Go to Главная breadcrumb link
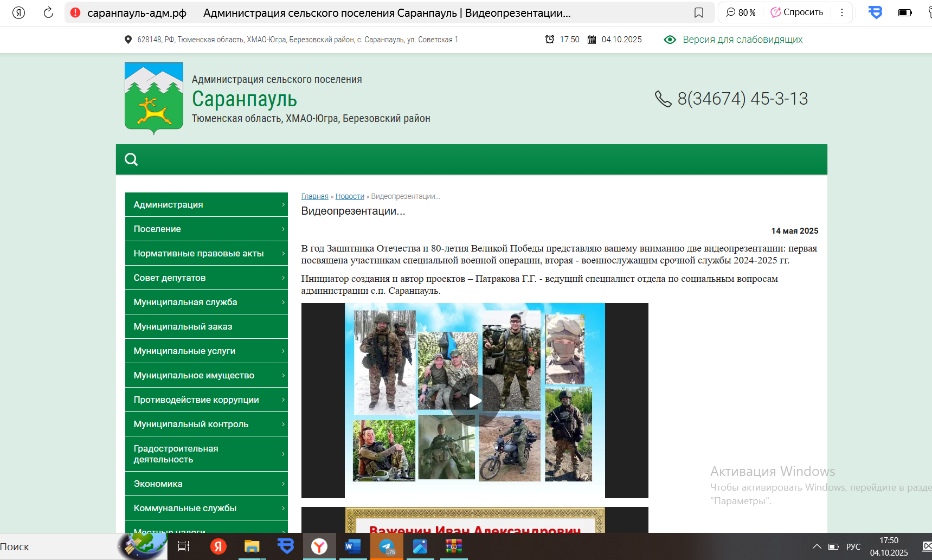The width and height of the screenshot is (932, 560). pos(314,196)
